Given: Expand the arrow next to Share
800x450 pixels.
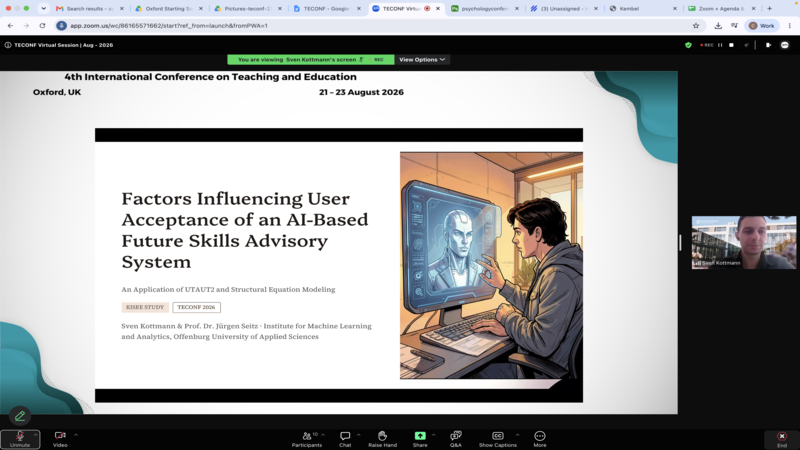Looking at the screenshot, I should [x=434, y=435].
